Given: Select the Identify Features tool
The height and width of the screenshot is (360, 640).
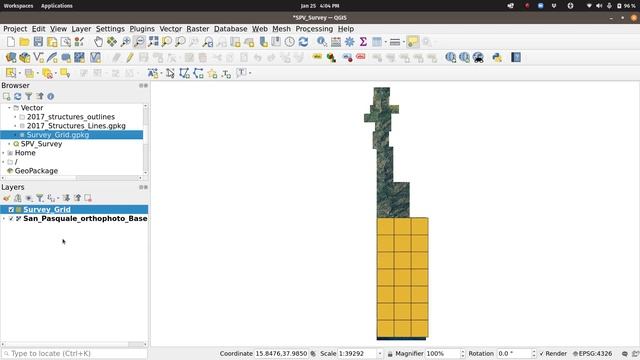Looking at the screenshot, I should point(322,42).
